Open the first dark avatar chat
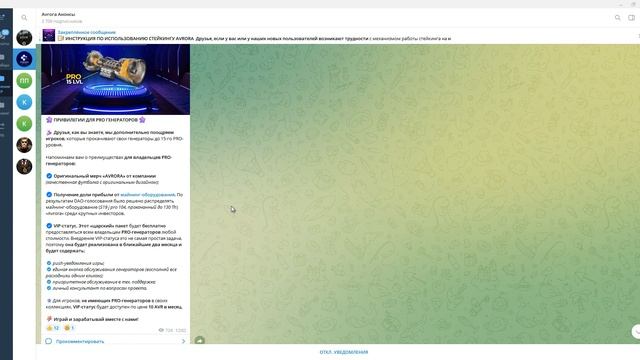This screenshot has height=360, width=640. (24, 38)
